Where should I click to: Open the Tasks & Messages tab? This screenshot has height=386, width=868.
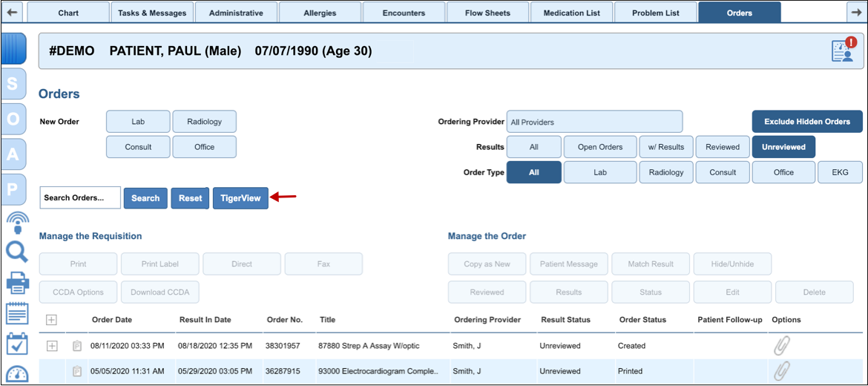152,12
